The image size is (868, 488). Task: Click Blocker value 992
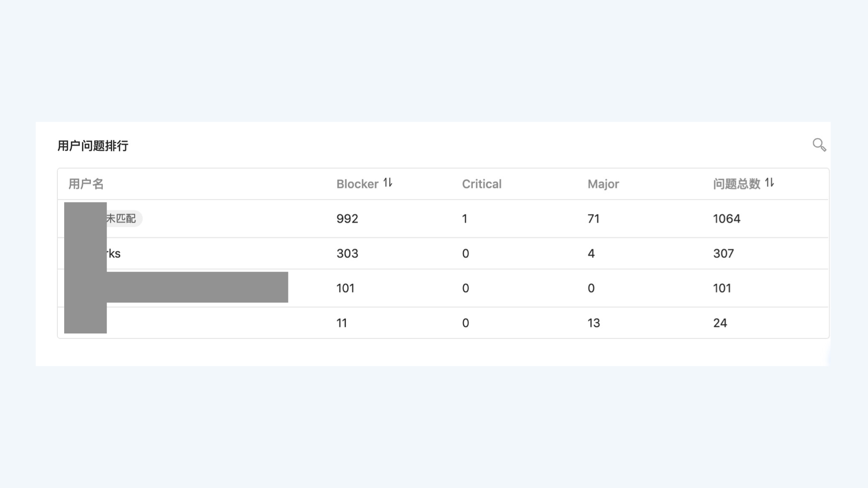[347, 219]
